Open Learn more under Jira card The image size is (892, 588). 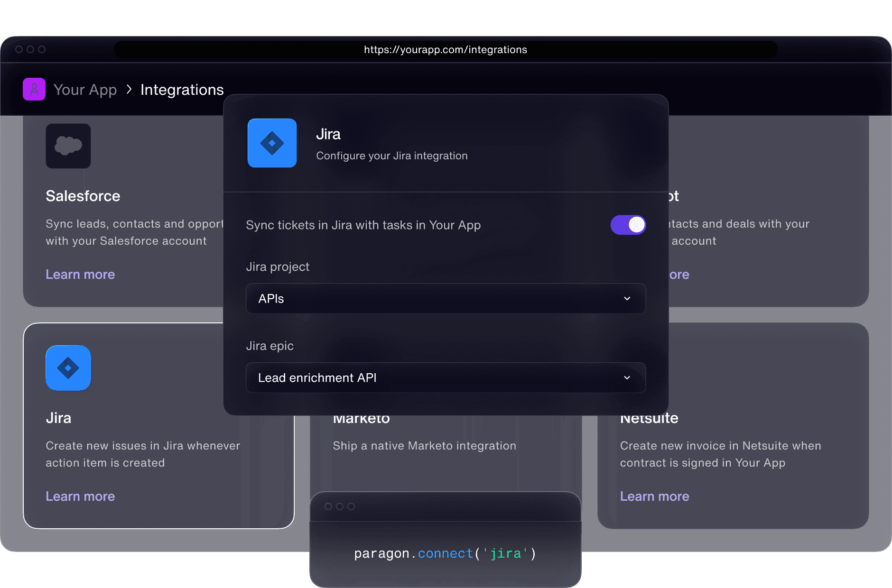click(80, 496)
